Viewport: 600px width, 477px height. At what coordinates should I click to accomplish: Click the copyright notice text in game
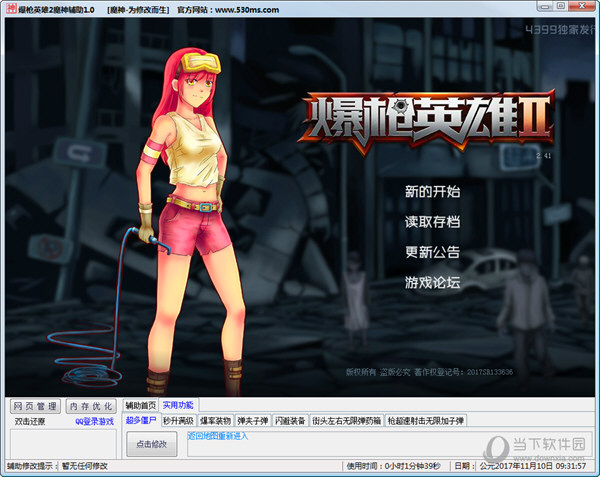point(429,372)
